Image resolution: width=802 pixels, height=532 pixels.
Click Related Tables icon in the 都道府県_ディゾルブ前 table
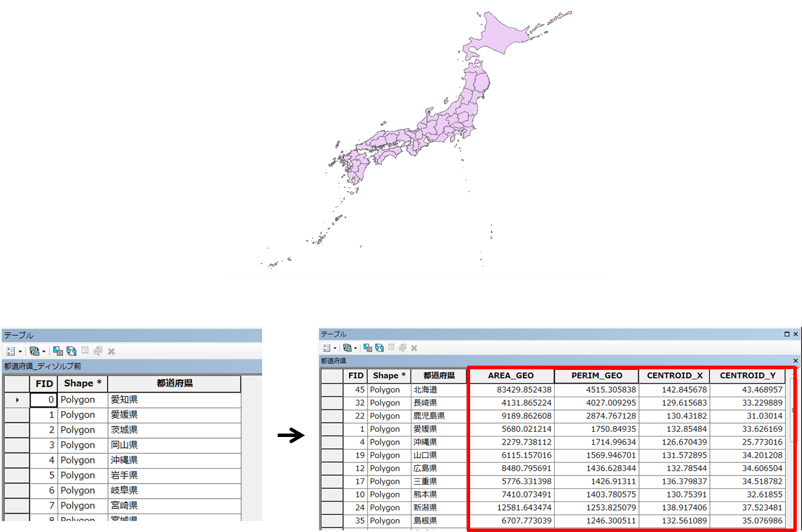click(33, 351)
